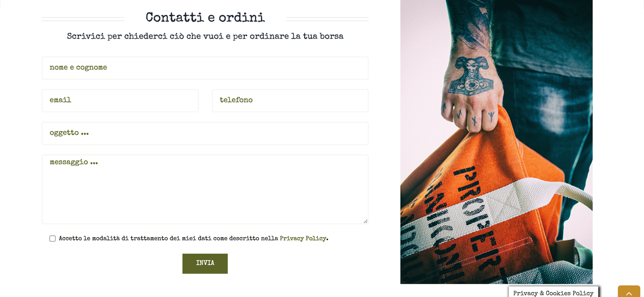Click decorative lines left of heading
Viewport: 644px width, 297px height.
(83, 19)
